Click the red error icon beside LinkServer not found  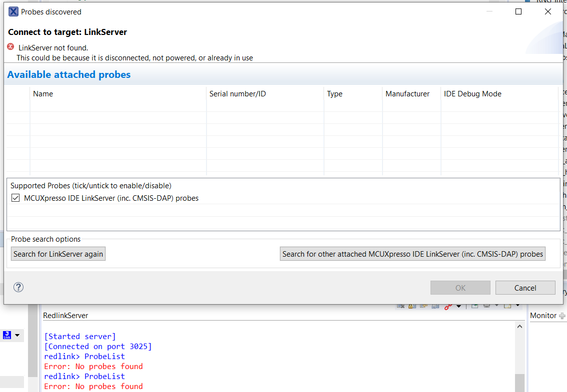click(11, 47)
